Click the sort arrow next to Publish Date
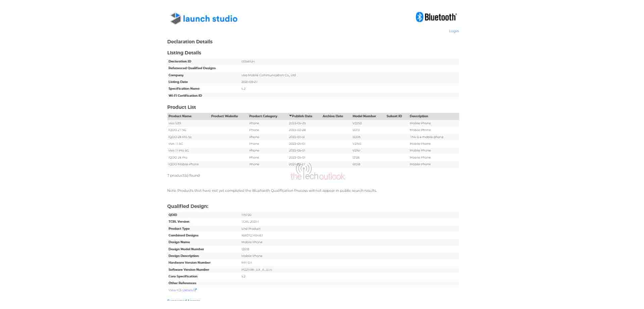Viewport: 644px width, 309px height. pos(290,116)
